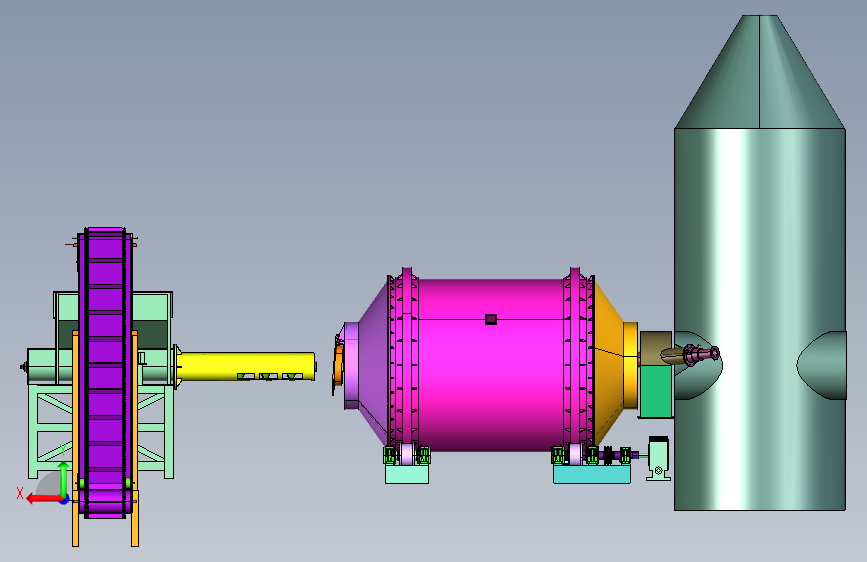Click the green Y axis arrow

(x=64, y=478)
